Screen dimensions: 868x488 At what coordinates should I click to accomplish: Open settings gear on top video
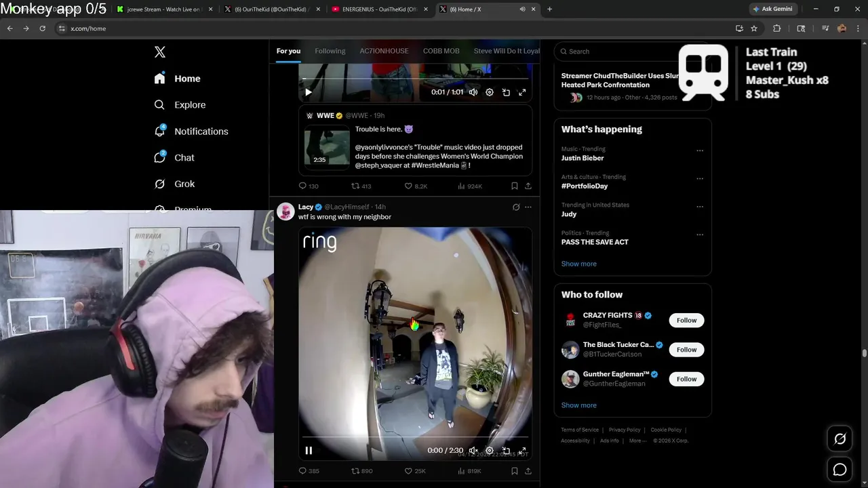[490, 92]
